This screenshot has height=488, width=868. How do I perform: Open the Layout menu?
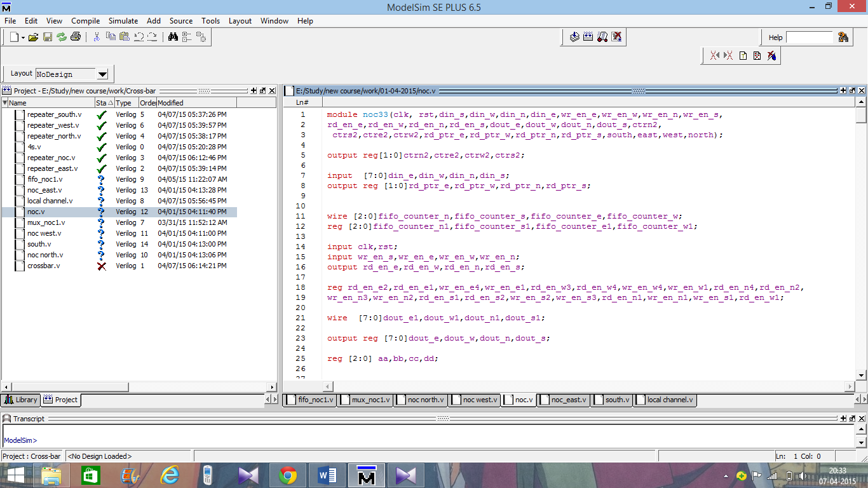coord(240,21)
